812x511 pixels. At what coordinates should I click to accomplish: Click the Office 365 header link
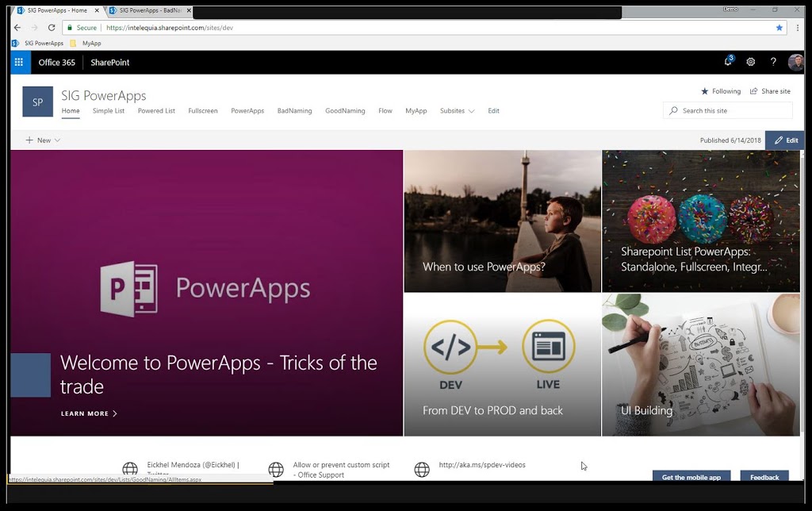point(57,62)
